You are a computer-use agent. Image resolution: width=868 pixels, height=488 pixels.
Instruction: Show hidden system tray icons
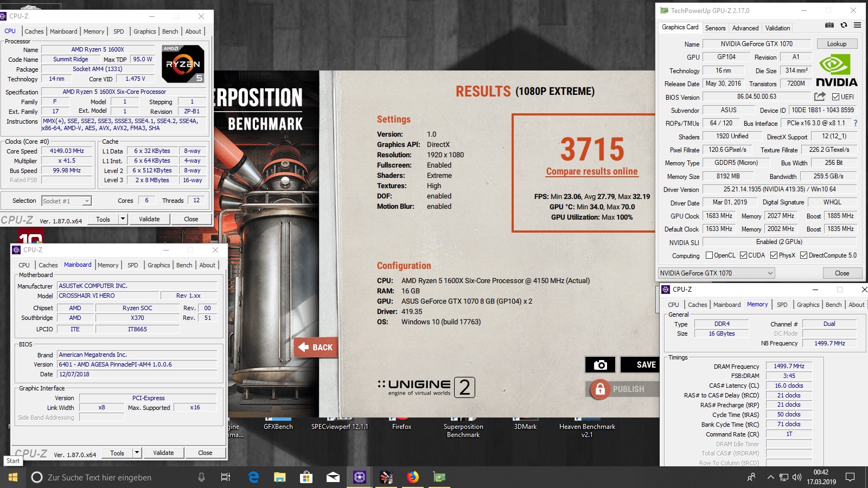[x=770, y=477]
